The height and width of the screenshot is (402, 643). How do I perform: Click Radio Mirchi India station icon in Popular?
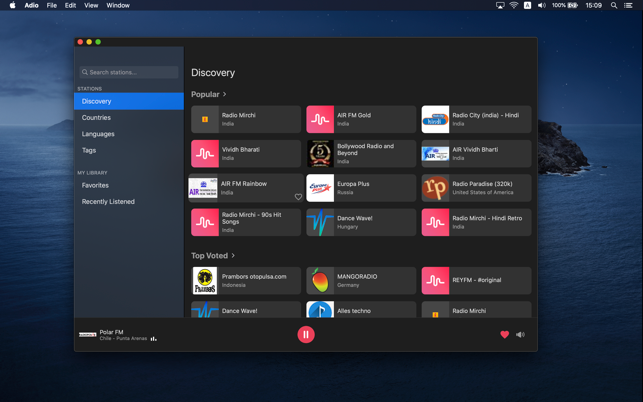pyautogui.click(x=205, y=119)
